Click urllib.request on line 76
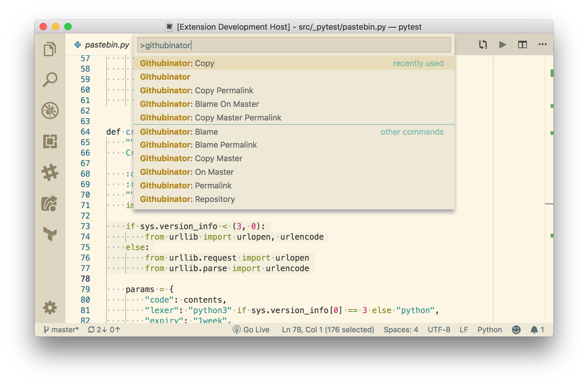Screen dimensions: 588x386 pyautogui.click(x=203, y=258)
